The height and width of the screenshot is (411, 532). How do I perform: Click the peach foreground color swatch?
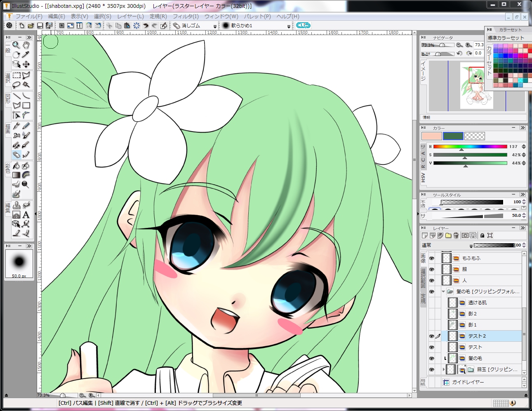pos(431,136)
